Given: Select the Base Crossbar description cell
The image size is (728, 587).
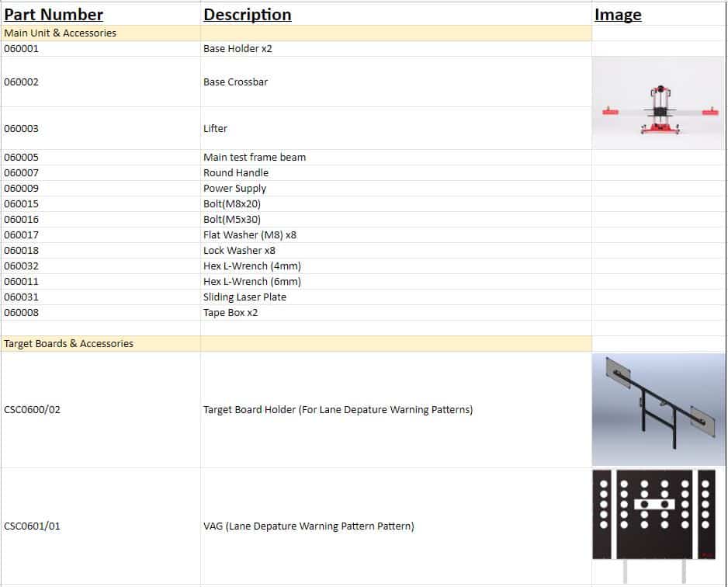Looking at the screenshot, I should pos(396,82).
